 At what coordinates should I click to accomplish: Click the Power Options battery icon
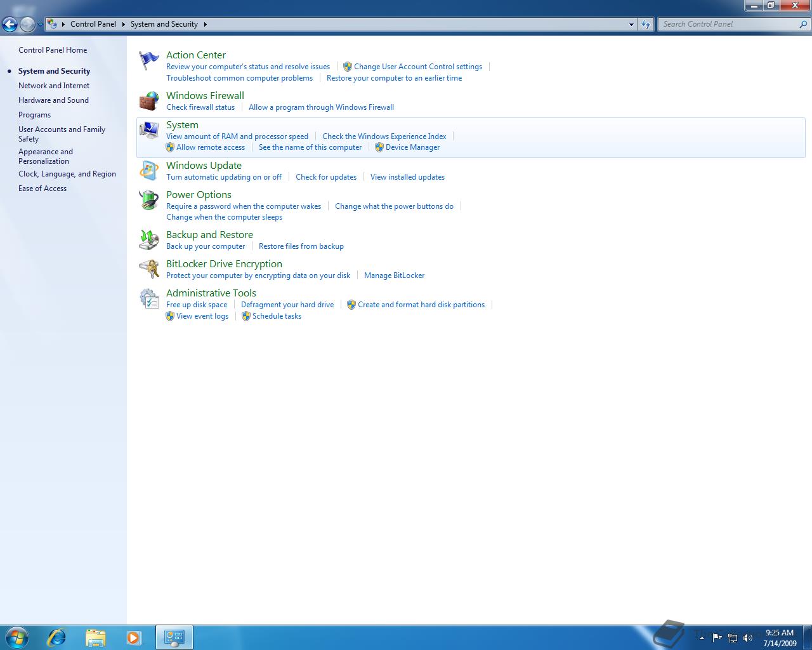tap(149, 200)
